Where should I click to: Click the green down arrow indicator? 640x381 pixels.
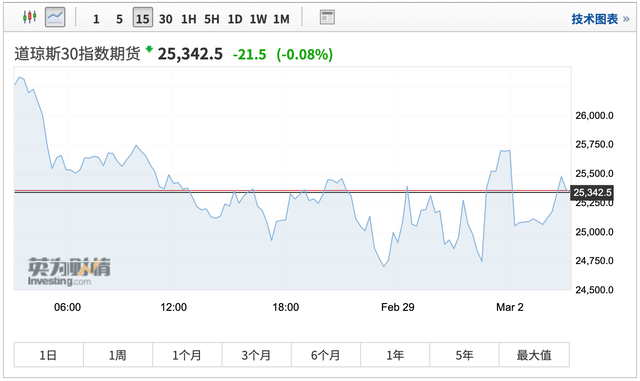[149, 49]
